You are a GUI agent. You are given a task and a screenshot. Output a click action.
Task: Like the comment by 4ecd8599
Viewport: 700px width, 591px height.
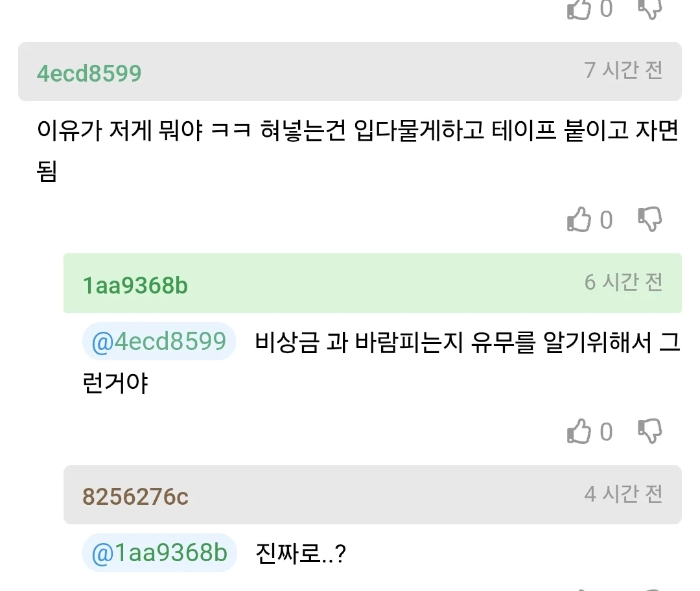pos(579,220)
